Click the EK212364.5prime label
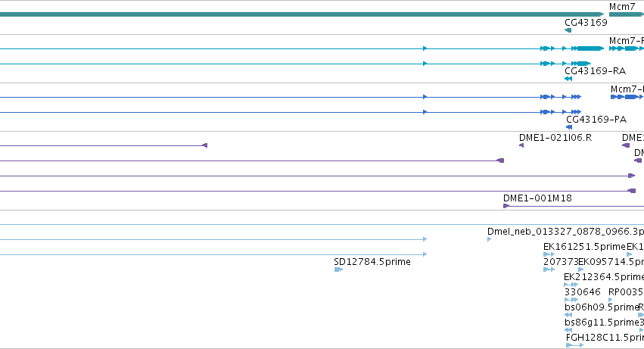The width and height of the screenshot is (644, 349). click(x=604, y=277)
